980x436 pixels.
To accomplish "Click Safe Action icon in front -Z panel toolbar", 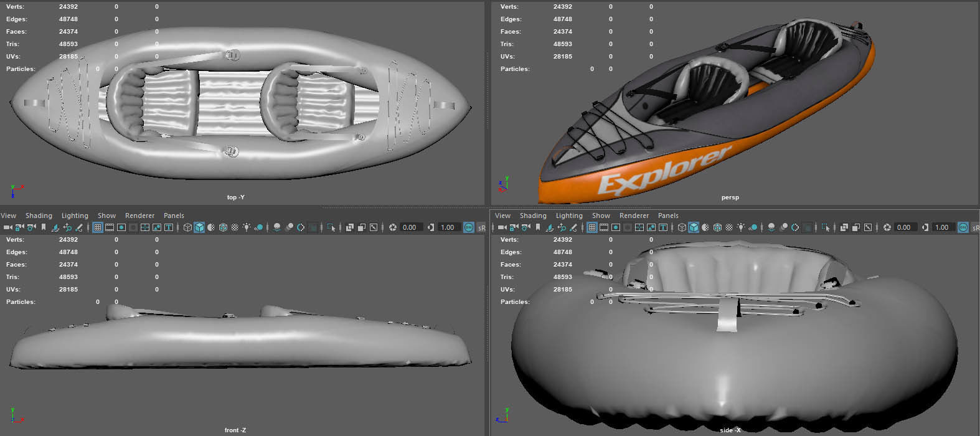I will click(157, 227).
